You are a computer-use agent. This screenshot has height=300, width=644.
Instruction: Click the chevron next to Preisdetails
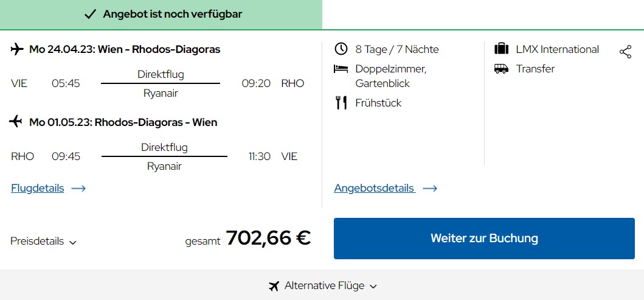coord(73,242)
